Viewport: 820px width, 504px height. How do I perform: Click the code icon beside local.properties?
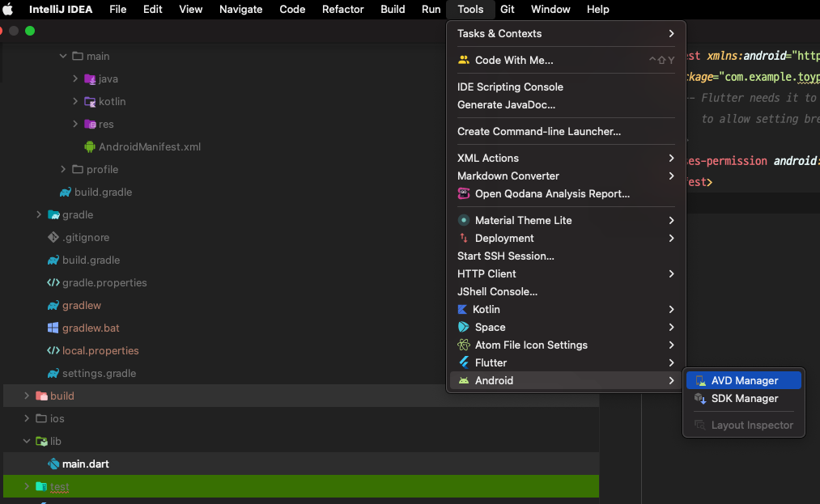pyautogui.click(x=53, y=350)
